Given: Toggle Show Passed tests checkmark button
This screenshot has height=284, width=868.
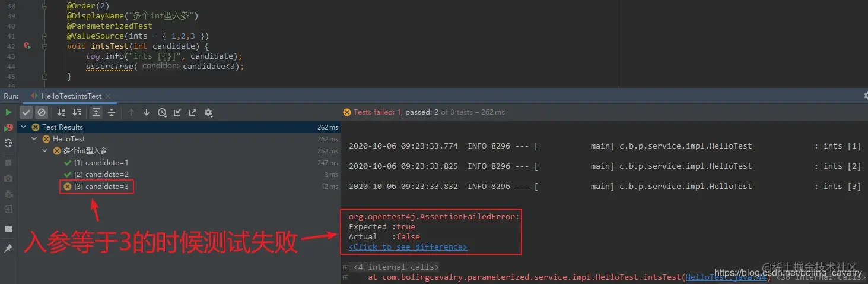Looking at the screenshot, I should pyautogui.click(x=26, y=112).
